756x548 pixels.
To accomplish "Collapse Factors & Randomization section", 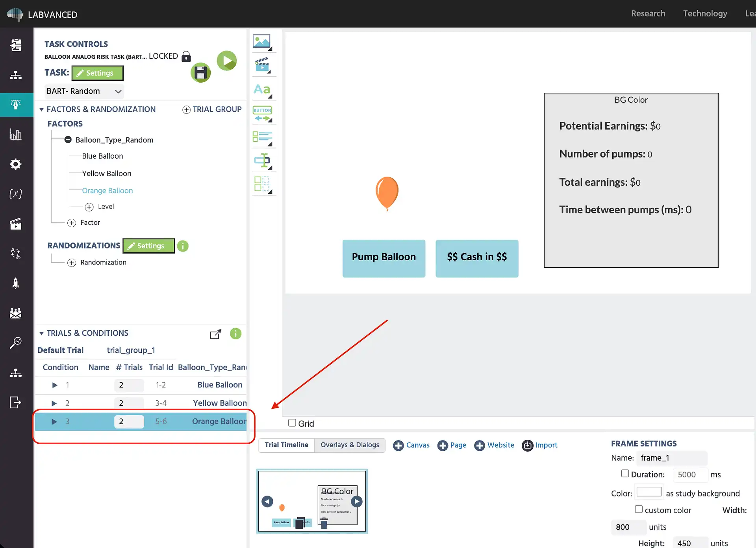I will [x=41, y=109].
